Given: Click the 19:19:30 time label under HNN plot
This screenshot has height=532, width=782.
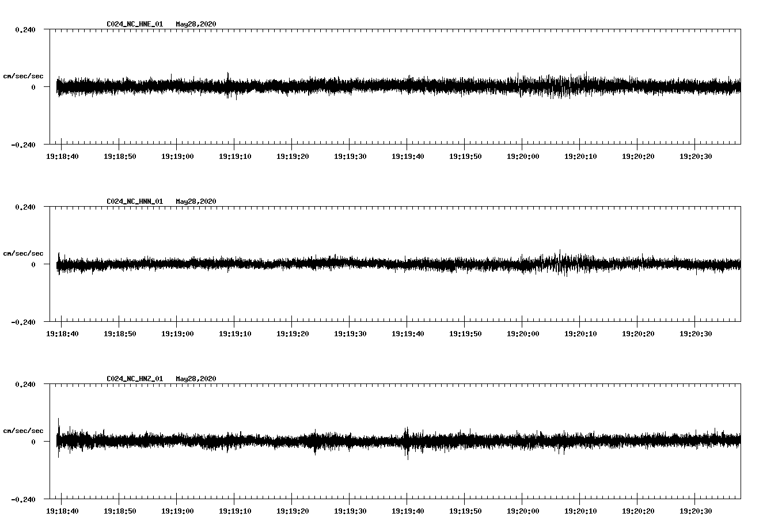Looking at the screenshot, I should [x=350, y=333].
